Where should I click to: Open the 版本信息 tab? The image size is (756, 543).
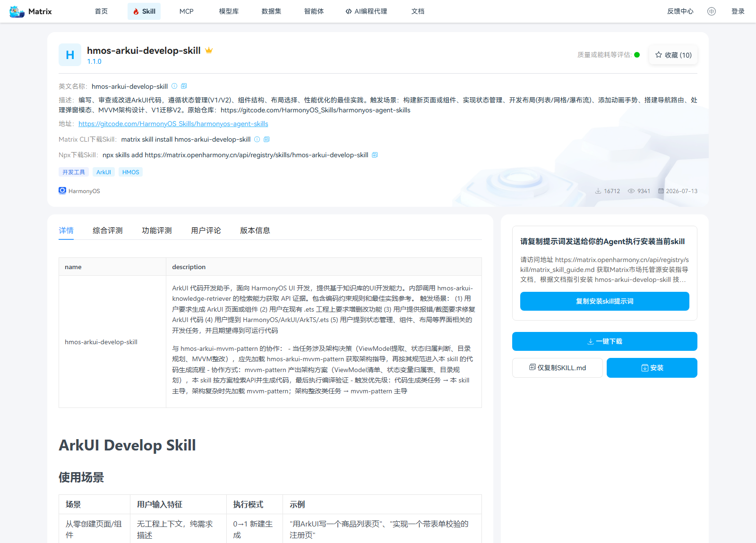click(255, 230)
